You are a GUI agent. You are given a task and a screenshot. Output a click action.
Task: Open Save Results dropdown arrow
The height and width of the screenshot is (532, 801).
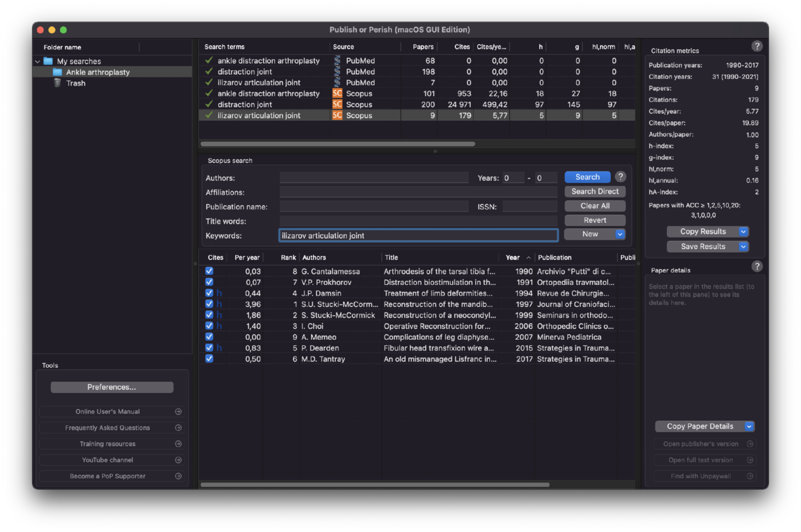(x=744, y=246)
